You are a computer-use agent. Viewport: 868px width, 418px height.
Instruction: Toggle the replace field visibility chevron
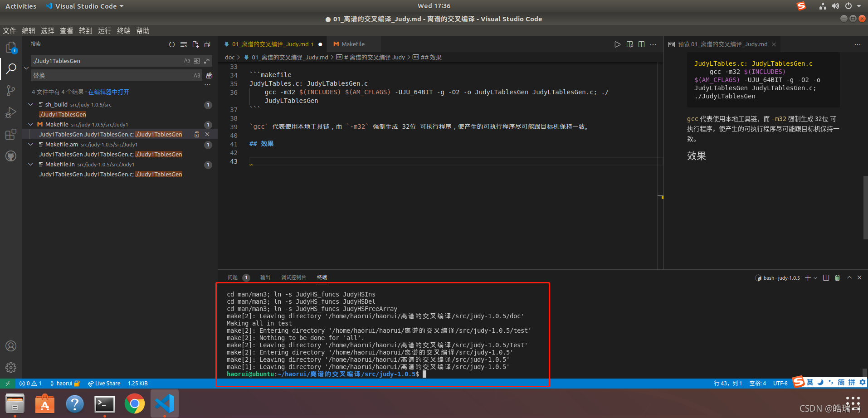[x=26, y=68]
